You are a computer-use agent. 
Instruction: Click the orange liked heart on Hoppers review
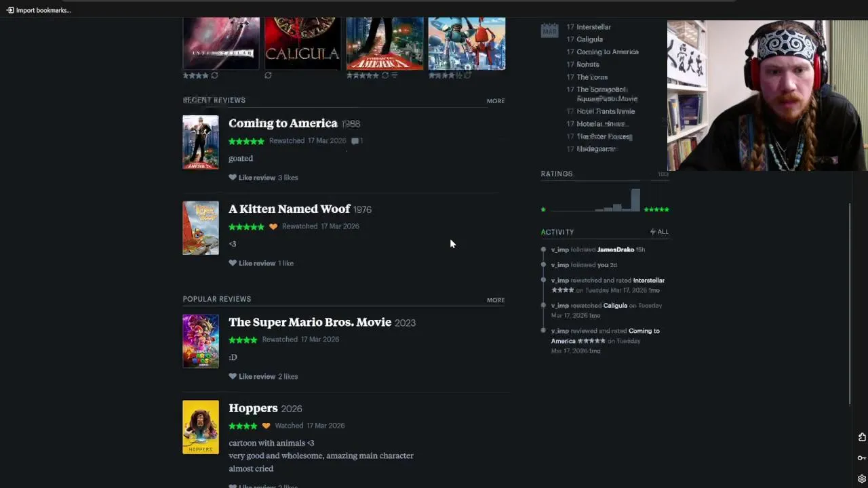tap(266, 426)
